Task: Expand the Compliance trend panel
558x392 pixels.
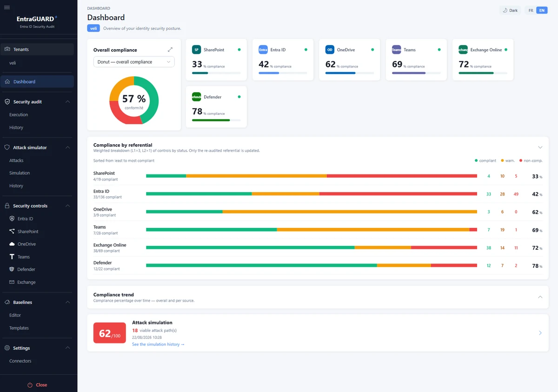Action: 540,297
